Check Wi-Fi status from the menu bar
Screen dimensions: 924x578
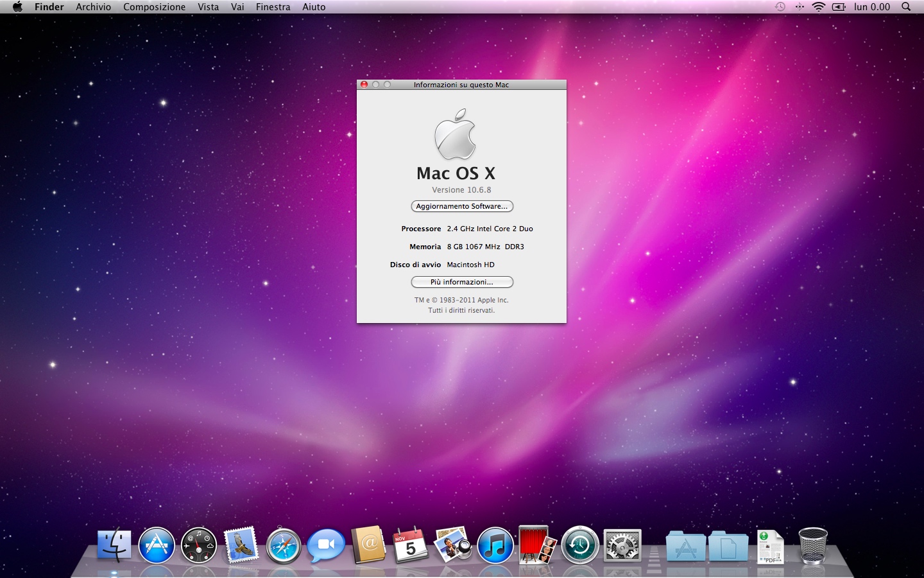click(x=817, y=6)
